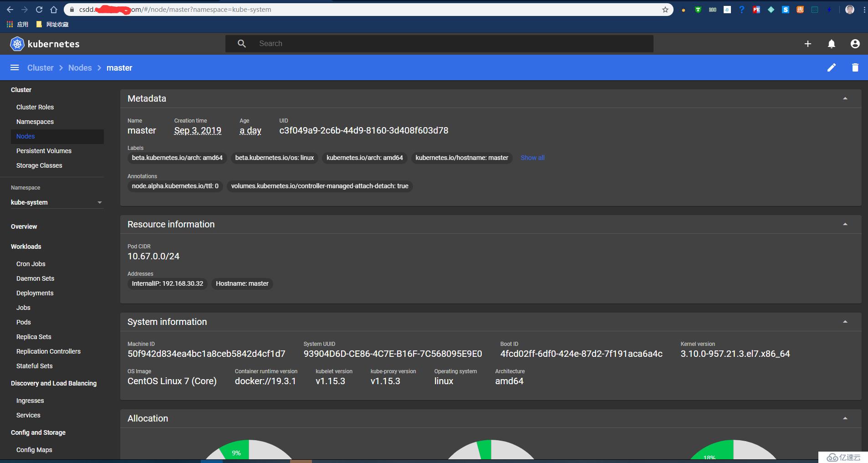Screen dimensions: 868x463
Task: Open the user account icon
Action: point(855,44)
